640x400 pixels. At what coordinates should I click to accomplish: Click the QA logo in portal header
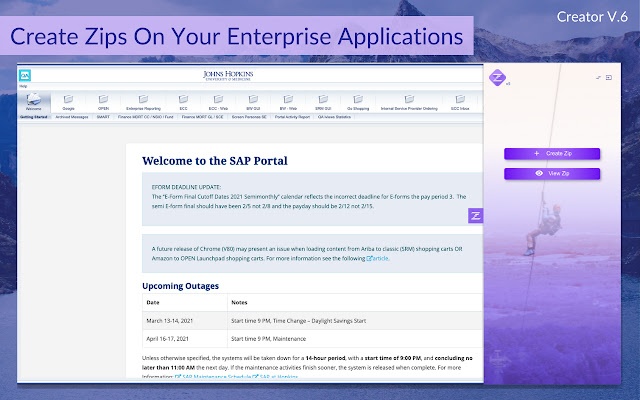click(x=25, y=76)
